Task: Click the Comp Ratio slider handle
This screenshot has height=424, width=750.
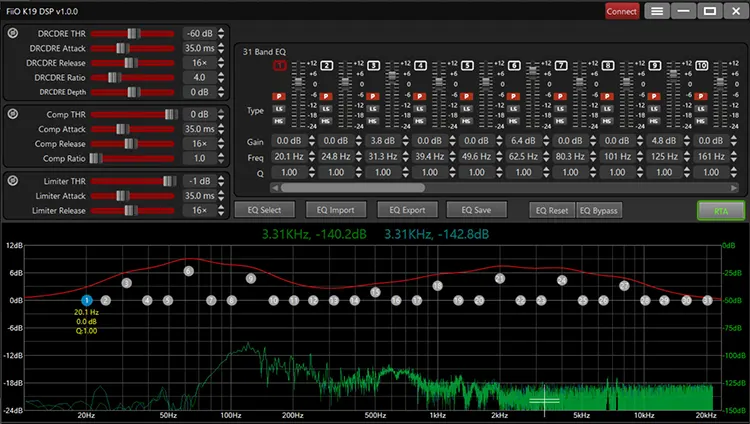Action: [95, 158]
